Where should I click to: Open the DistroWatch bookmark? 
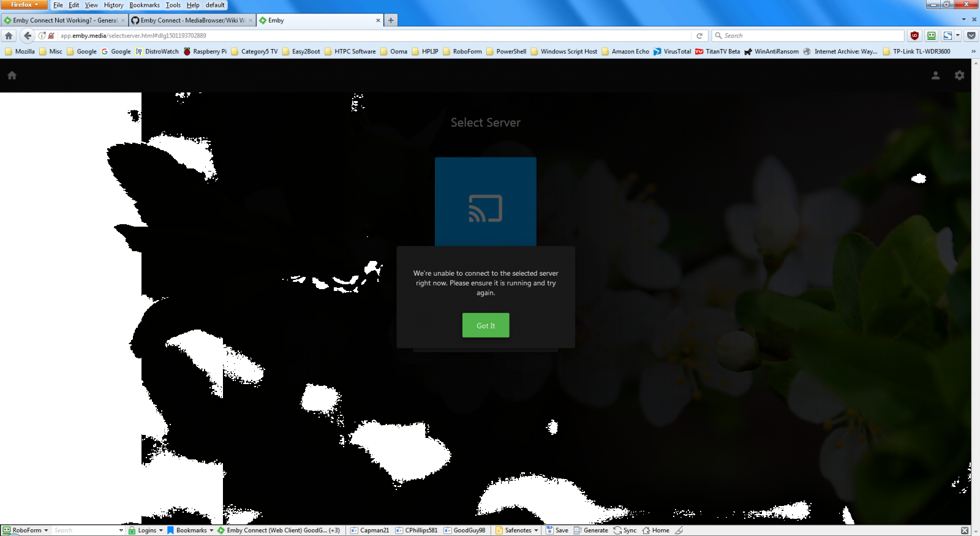point(157,51)
